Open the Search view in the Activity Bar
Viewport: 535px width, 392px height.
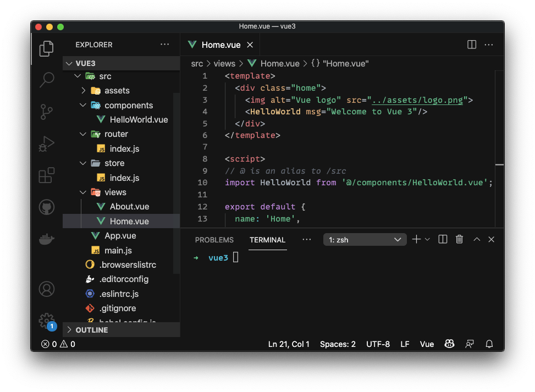(46, 79)
